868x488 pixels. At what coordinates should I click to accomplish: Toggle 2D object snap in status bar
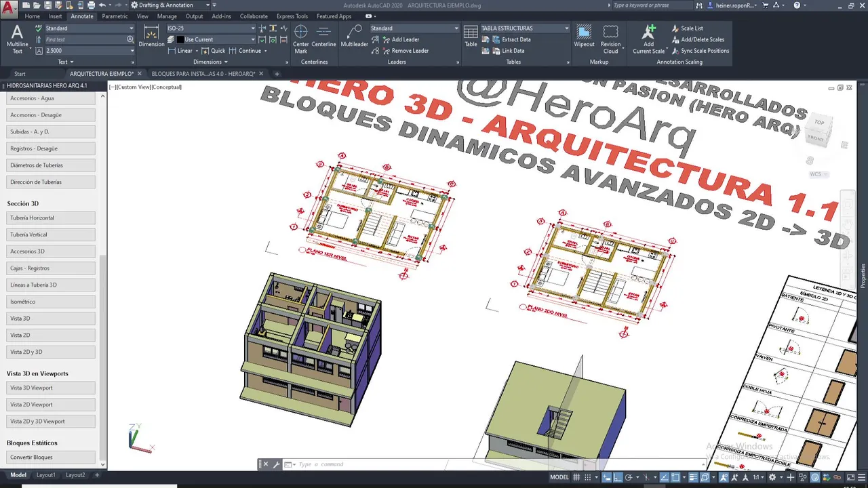[676, 477]
